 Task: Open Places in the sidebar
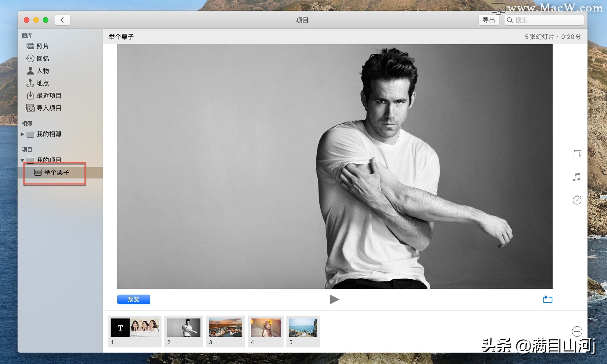[x=42, y=83]
